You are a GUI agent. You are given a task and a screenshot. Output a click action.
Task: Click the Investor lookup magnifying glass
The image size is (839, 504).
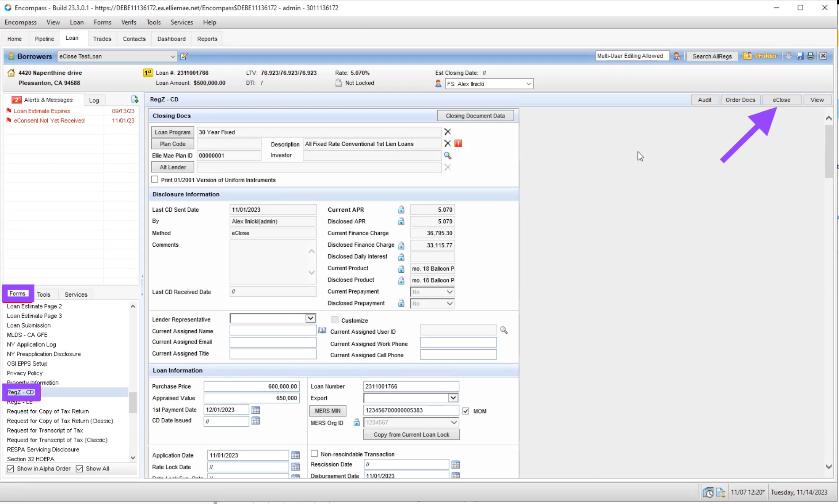(448, 156)
